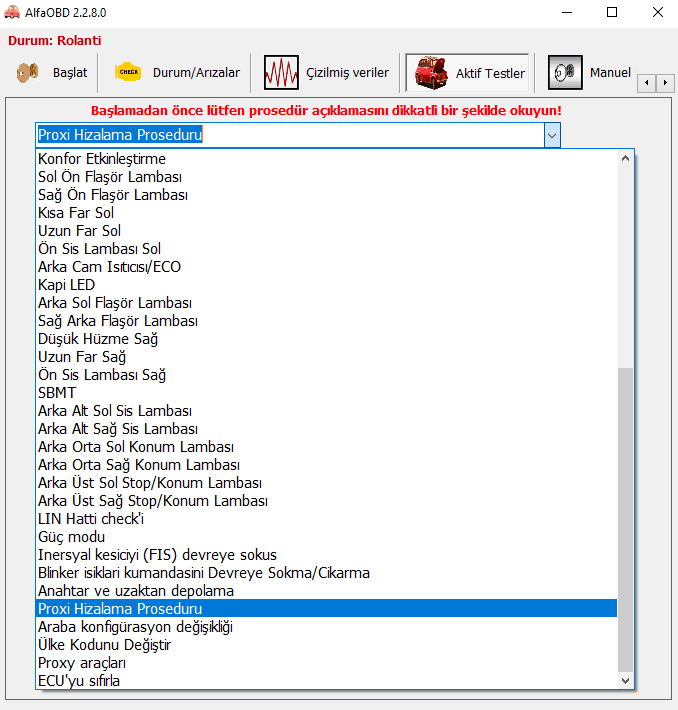
Task: Pick the Proxy araçları list item
Action: [x=84, y=663]
